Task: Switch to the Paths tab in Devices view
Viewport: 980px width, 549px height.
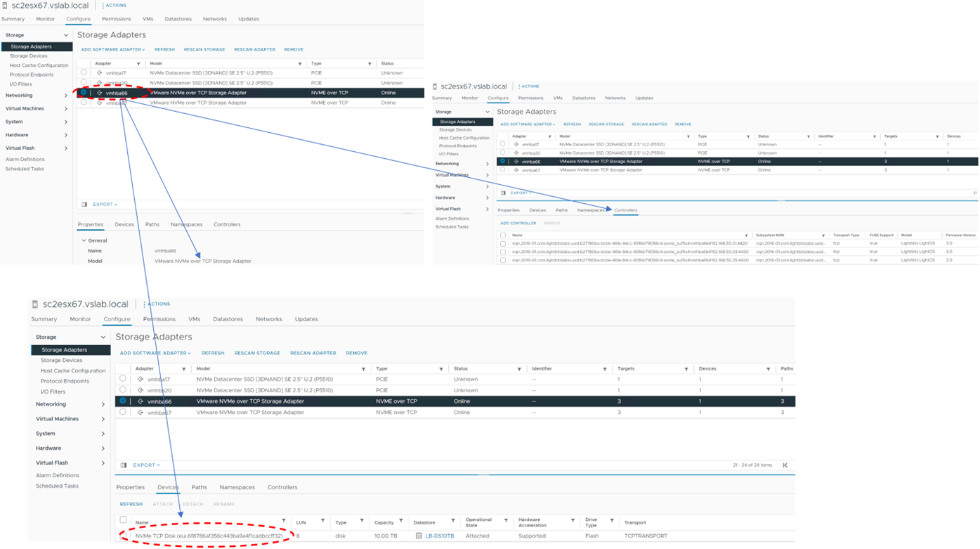Action: 200,487
